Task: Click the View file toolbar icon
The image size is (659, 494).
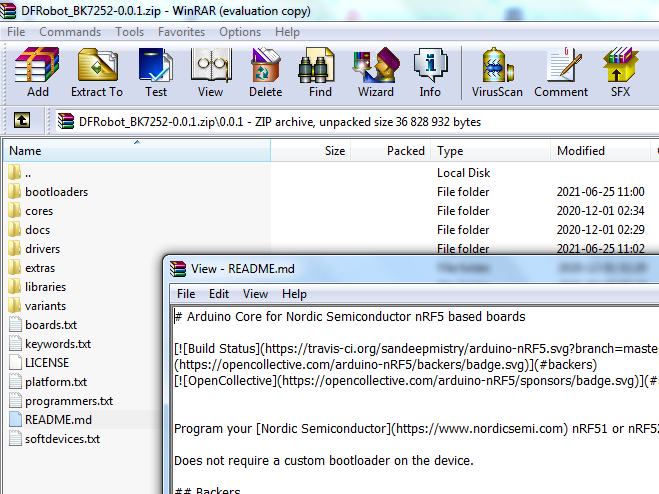Action: [x=211, y=72]
